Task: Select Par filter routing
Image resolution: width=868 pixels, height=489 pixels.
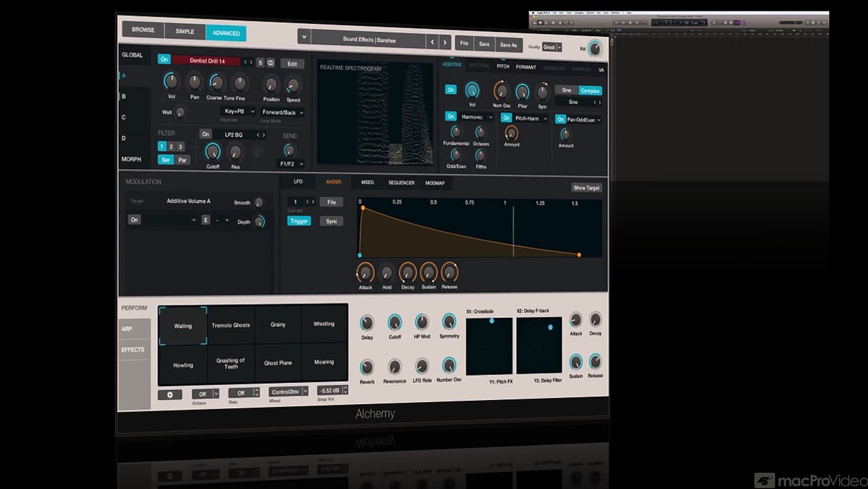Action: point(182,160)
